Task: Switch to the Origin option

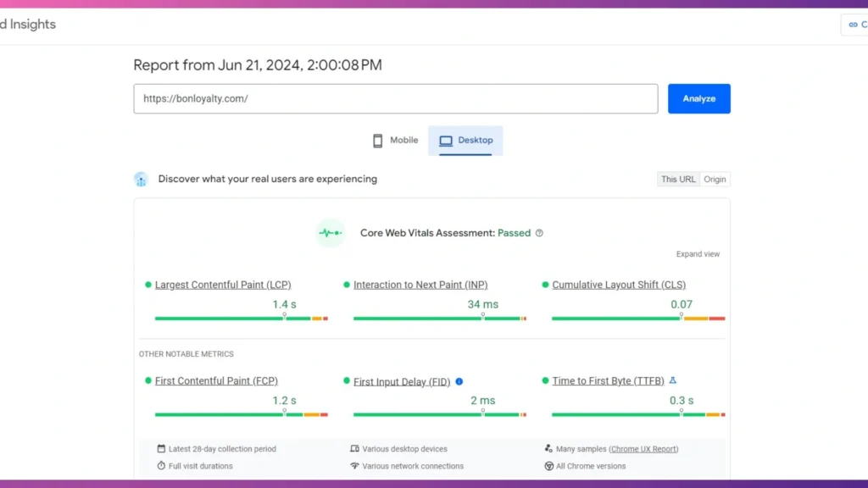Action: (x=715, y=179)
